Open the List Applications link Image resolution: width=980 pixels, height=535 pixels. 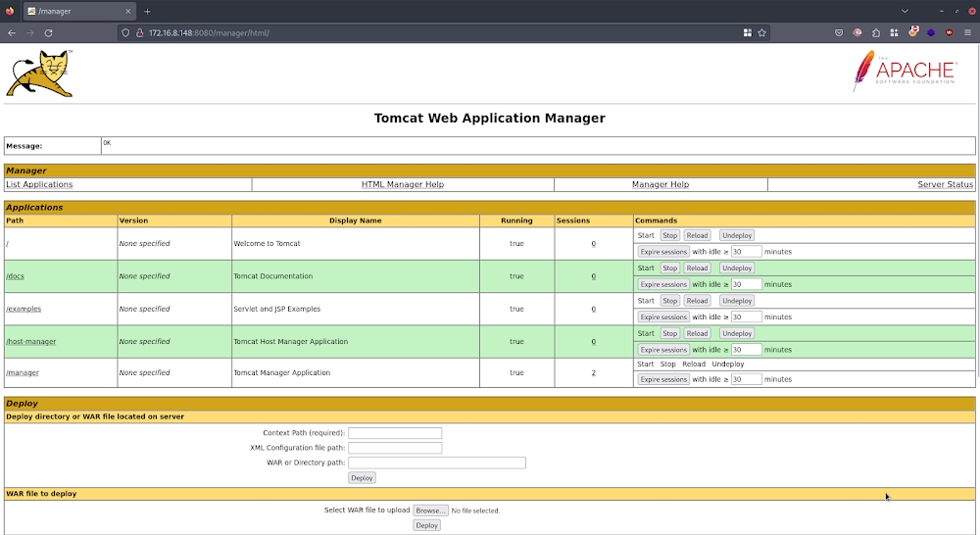click(x=39, y=184)
